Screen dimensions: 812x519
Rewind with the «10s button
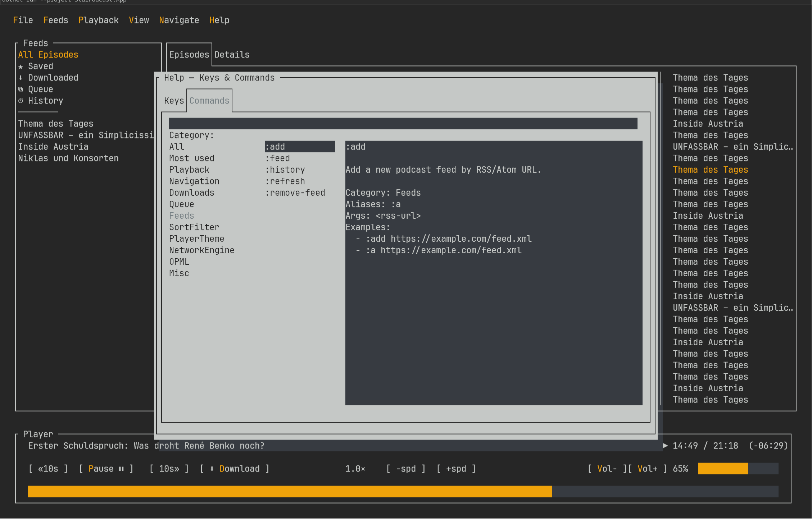tap(48, 469)
